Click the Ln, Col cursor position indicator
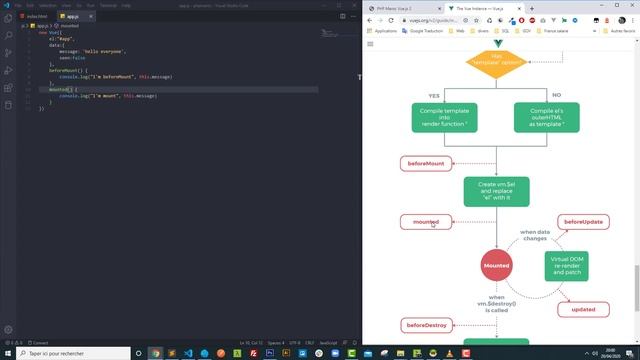The height and width of the screenshot is (360, 640). click(251, 343)
